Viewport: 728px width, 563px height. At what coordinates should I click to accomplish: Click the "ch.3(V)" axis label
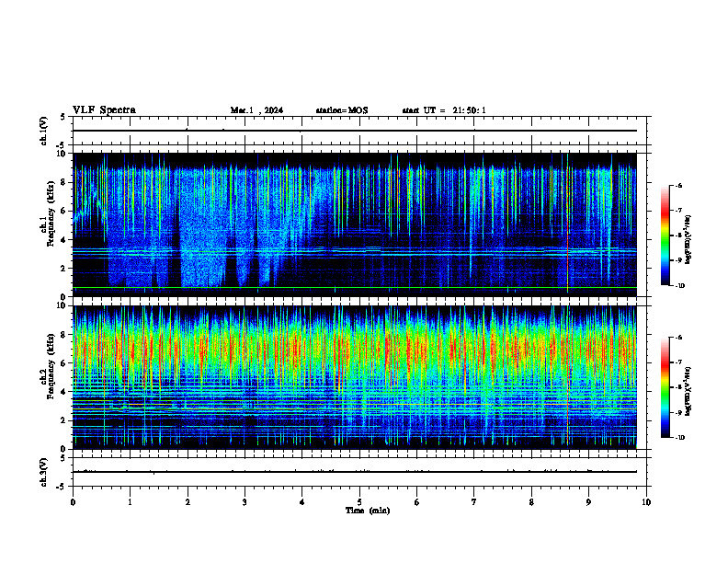point(44,472)
